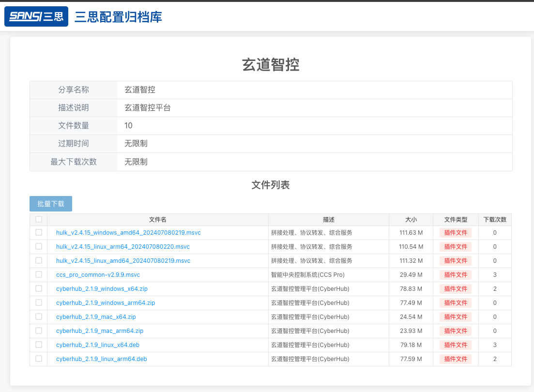Toggle the select-all checkbox in the table header
This screenshot has width=534, height=392.
[39, 219]
